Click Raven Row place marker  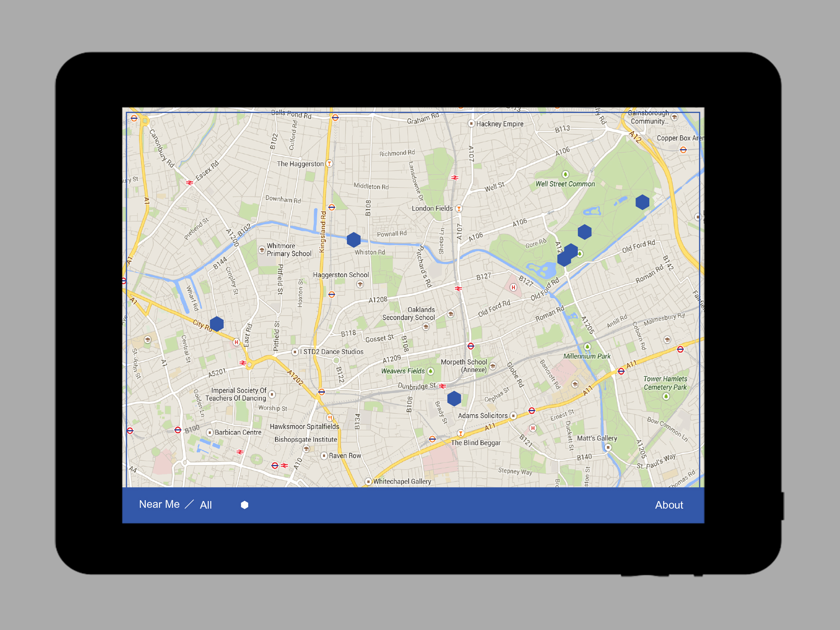pos(324,456)
